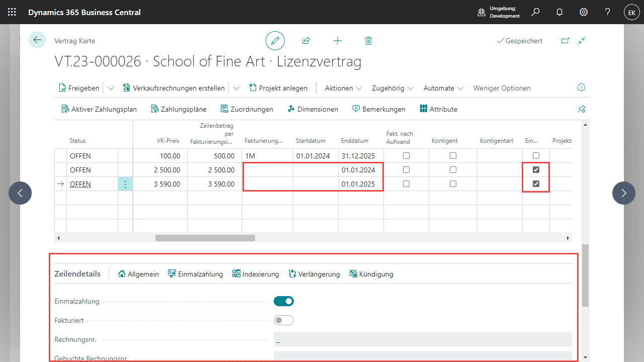Check Kontigent box in 3 590,00 row
The image size is (644, 362).
[453, 184]
